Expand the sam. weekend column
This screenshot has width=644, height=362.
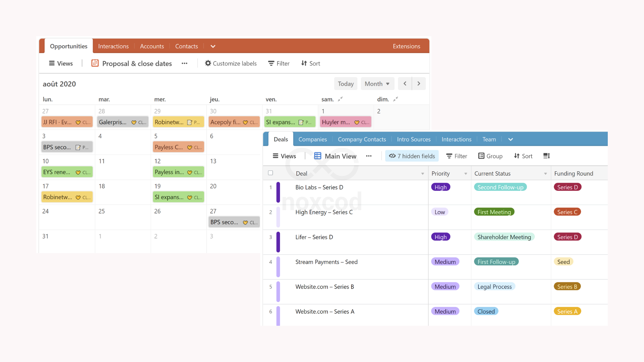[340, 99]
